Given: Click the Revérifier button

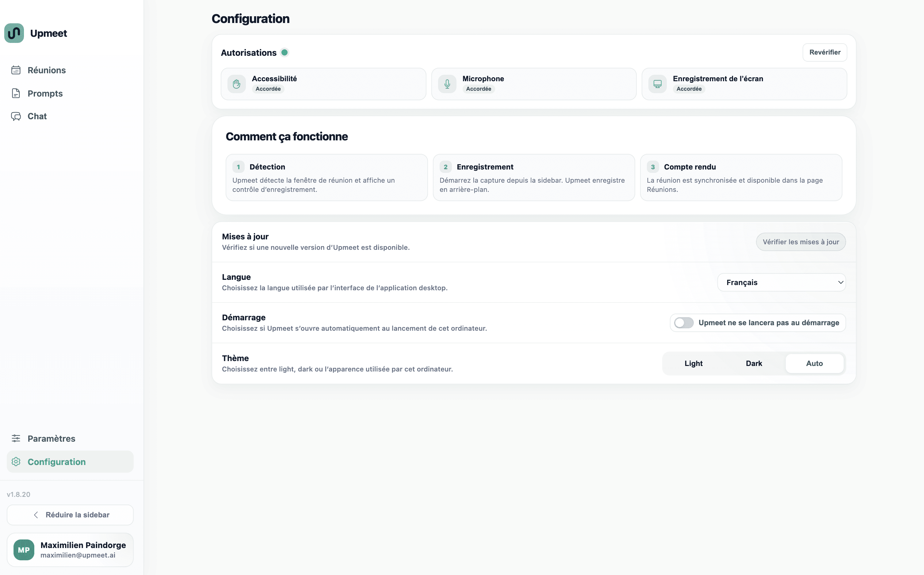Looking at the screenshot, I should [x=825, y=52].
